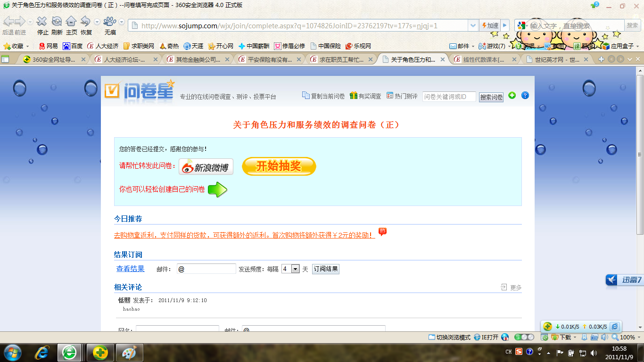Close the 求在职员工帮忙 tab
This screenshot has width=644, height=362.
tap(371, 59)
